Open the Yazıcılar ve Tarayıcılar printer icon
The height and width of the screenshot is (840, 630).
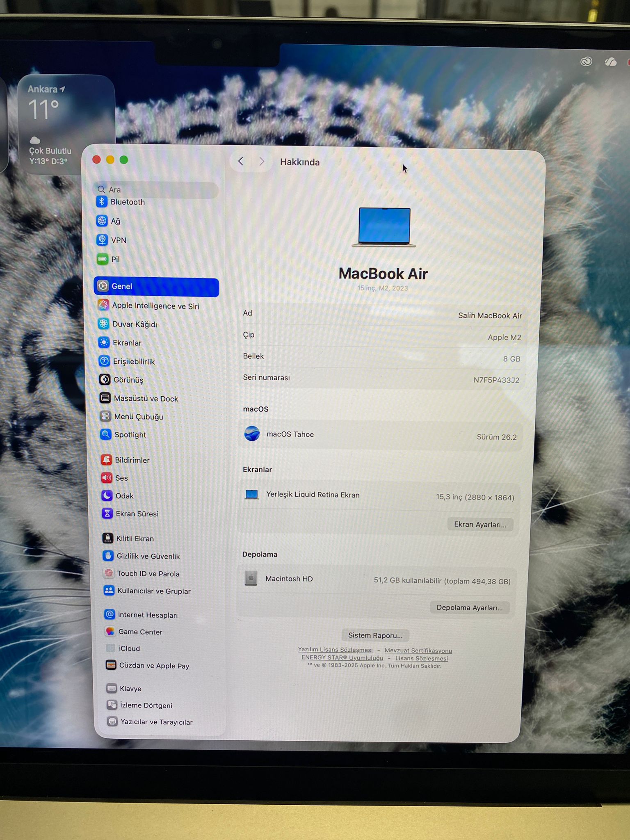point(112,721)
